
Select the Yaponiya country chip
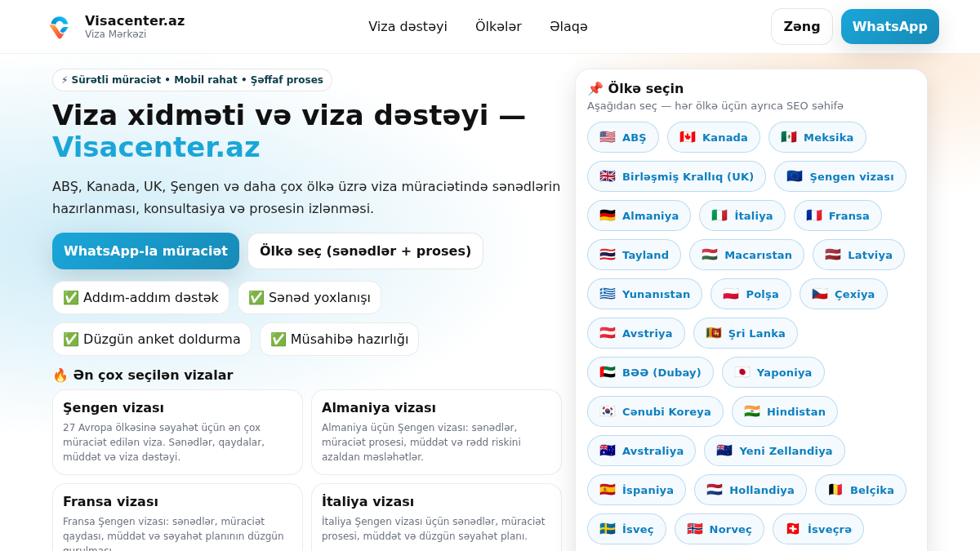tap(773, 372)
